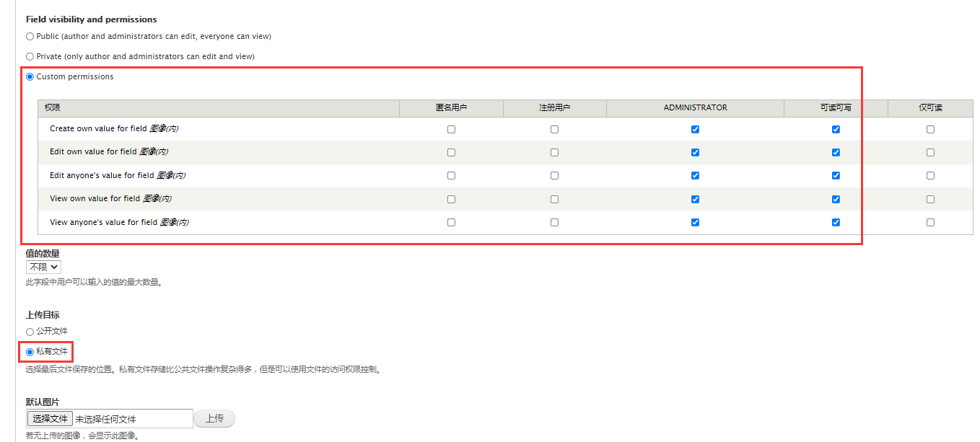Select the Custom permissions radio button
Image resolution: width=980 pixels, height=442 pixels.
30,76
